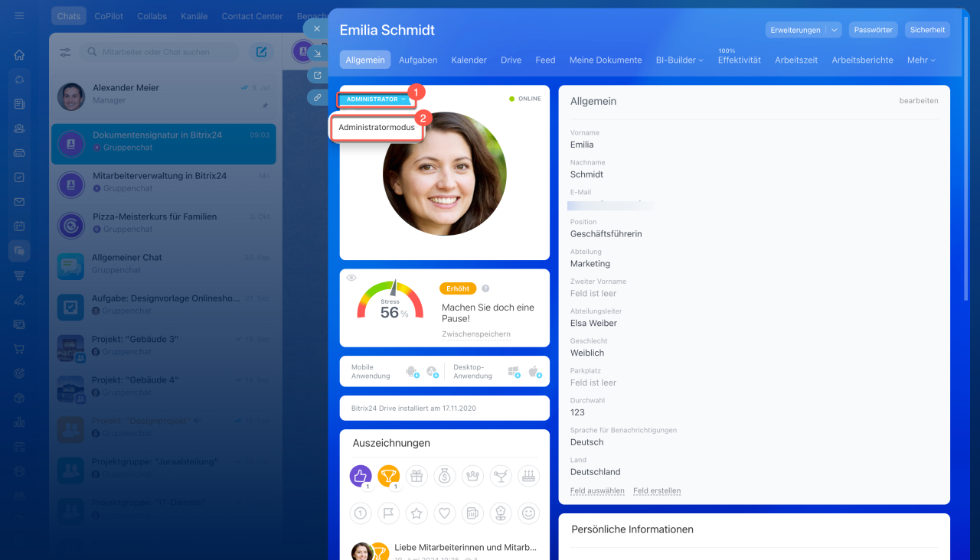Click the Feld auswählen link
This screenshot has width=980, height=560.
(597, 490)
